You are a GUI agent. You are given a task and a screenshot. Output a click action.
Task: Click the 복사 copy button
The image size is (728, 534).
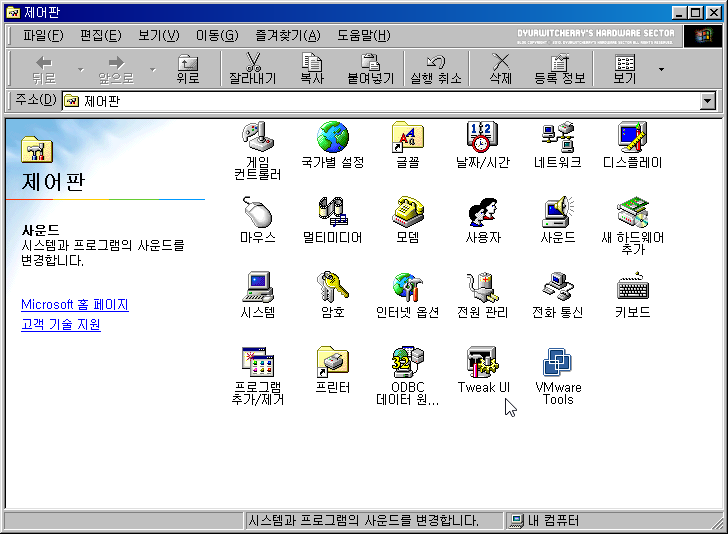click(312, 69)
